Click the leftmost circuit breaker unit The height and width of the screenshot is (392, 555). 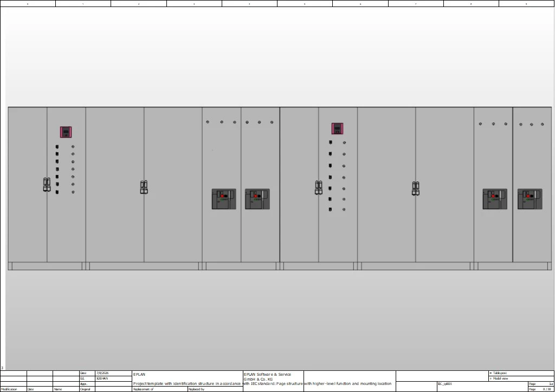click(224, 199)
